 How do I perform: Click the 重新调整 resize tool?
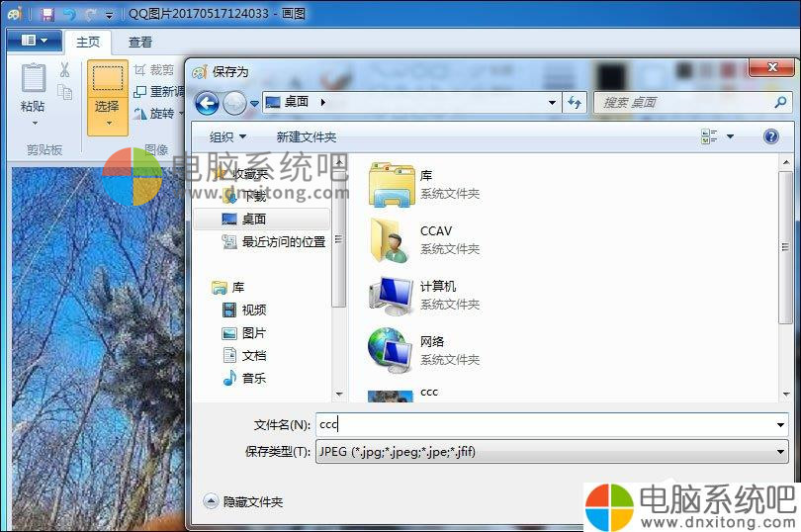(158, 92)
